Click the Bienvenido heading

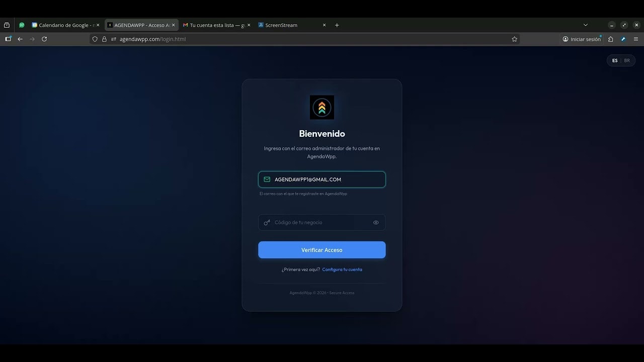(322, 134)
